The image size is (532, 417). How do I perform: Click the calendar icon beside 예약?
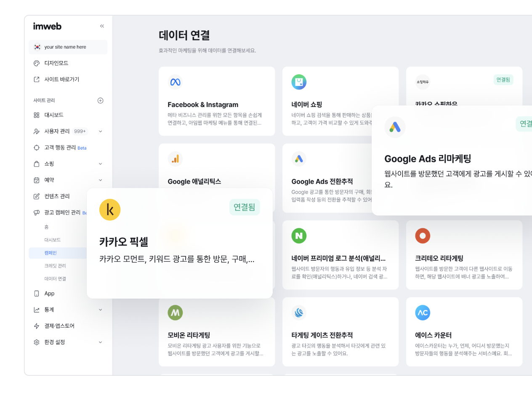click(x=37, y=180)
